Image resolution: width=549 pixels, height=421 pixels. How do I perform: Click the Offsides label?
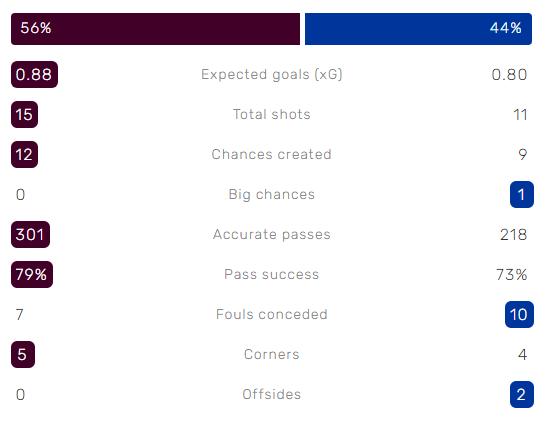(272, 394)
